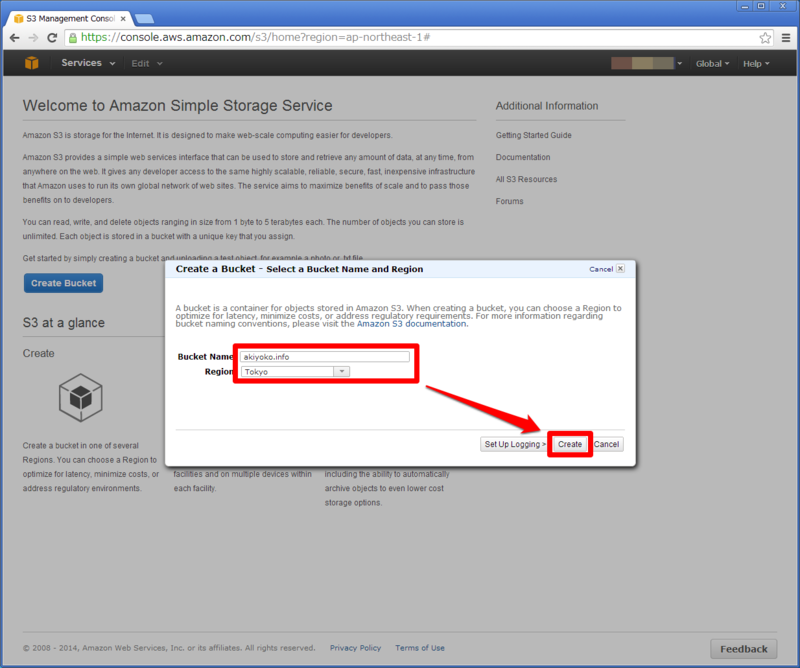Click the Cancel link in dialog header
800x668 pixels.
(x=601, y=269)
